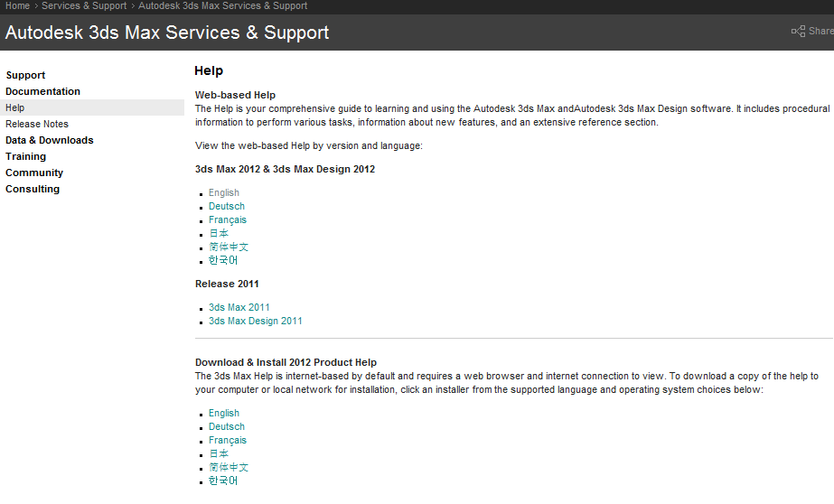Download Korean 2012 Product Help installer
The image size is (834, 504).
point(223,481)
